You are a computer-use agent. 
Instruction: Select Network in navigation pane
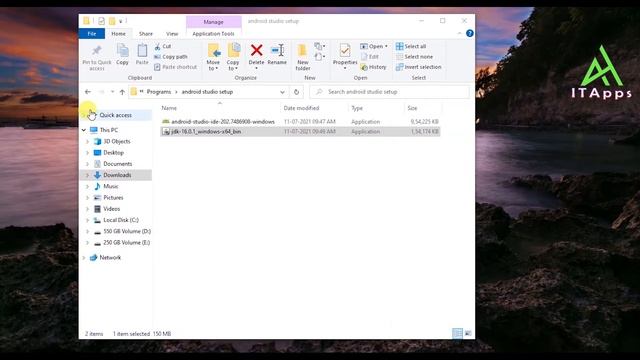pyautogui.click(x=110, y=258)
